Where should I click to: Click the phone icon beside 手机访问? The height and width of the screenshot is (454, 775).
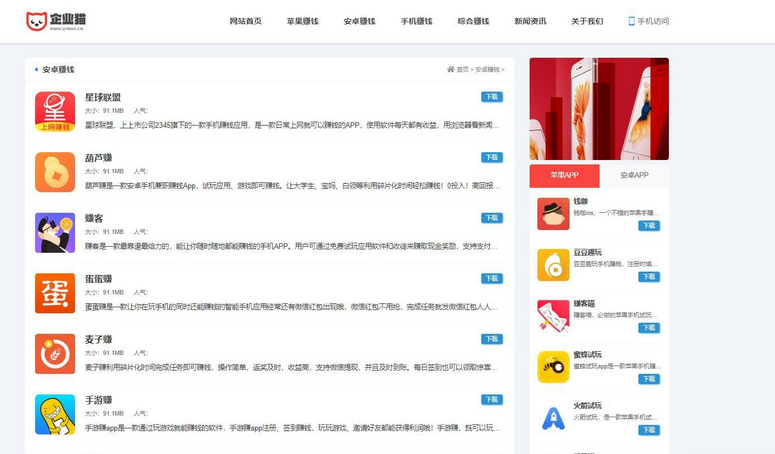pyautogui.click(x=631, y=21)
